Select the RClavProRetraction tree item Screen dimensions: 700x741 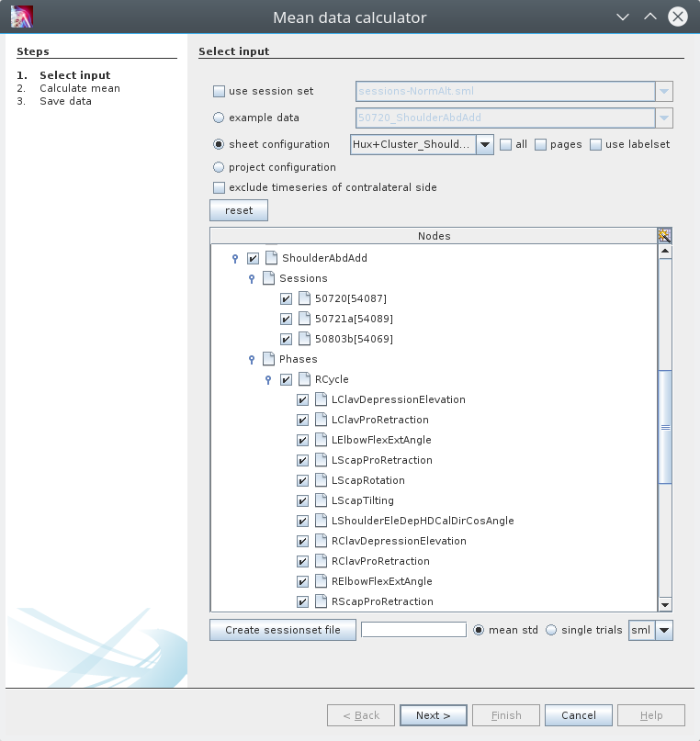[x=380, y=561]
